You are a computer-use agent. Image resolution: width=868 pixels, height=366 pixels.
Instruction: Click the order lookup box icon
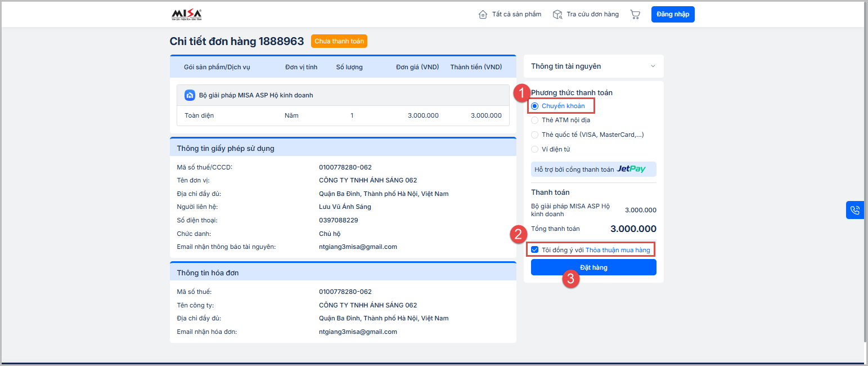pos(557,15)
